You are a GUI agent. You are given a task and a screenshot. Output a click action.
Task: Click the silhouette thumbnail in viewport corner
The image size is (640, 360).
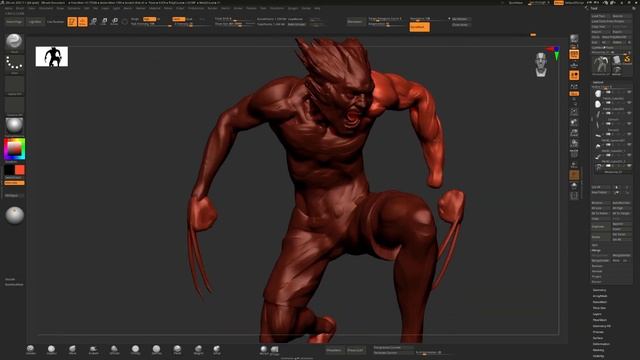point(51,56)
